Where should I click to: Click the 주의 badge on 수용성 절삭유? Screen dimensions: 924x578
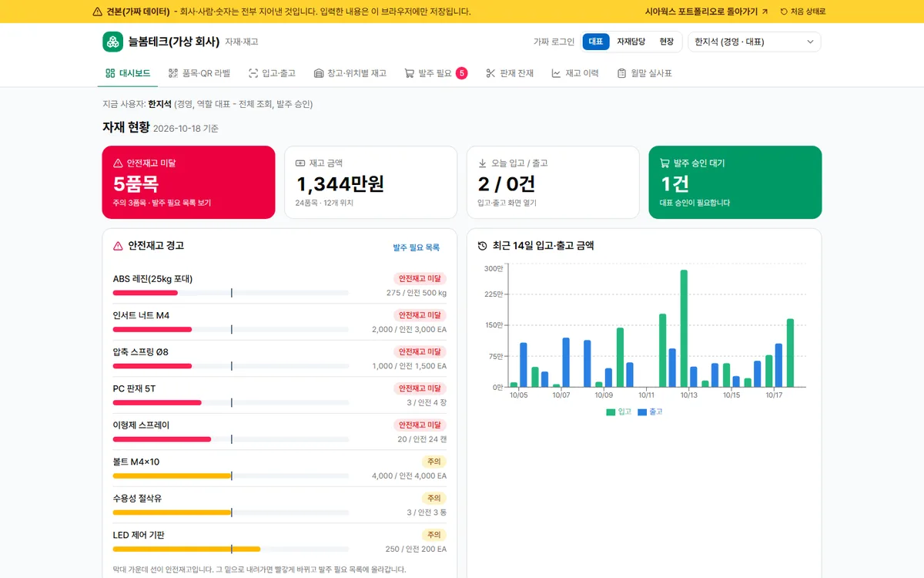tap(434, 498)
